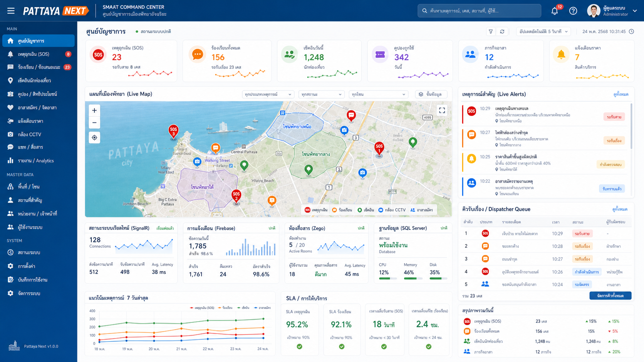Image resolution: width=644 pixels, height=362 pixels.
Task: View all live alerts link
Action: 621,94
